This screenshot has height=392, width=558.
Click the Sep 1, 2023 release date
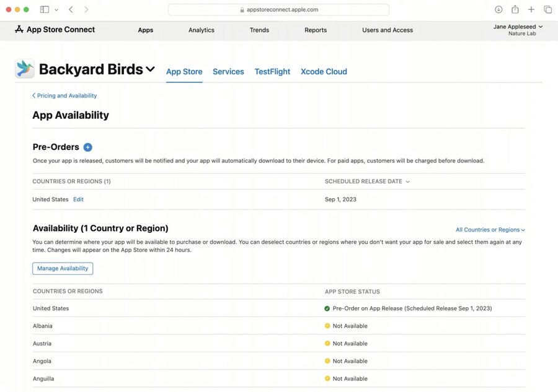tap(340, 199)
